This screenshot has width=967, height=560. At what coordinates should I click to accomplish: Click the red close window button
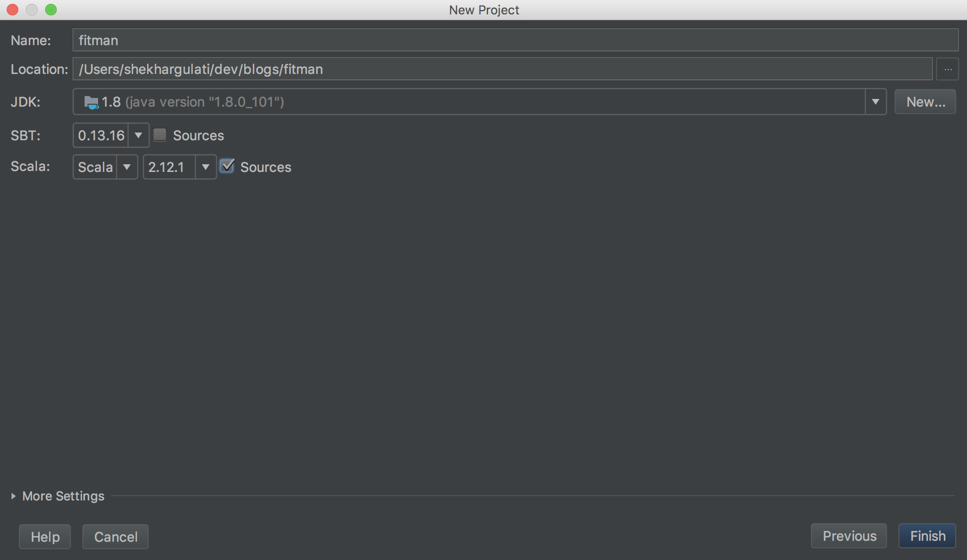(x=12, y=10)
